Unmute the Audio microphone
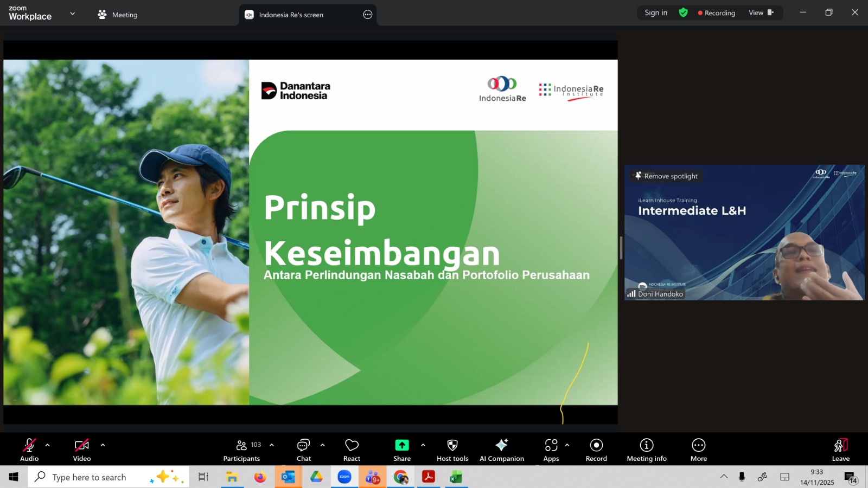Screen dimensions: 868x488 pos(29,450)
